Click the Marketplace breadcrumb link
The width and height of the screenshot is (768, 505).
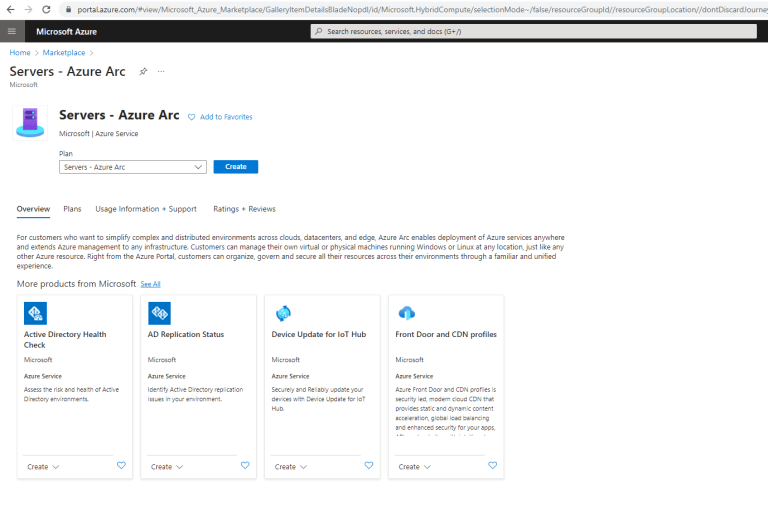(64, 53)
